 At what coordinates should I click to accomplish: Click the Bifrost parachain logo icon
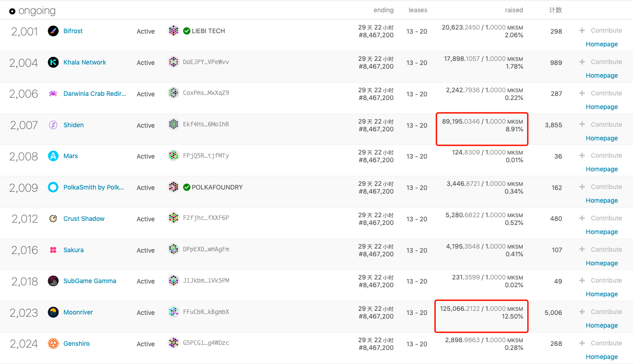[x=53, y=31]
